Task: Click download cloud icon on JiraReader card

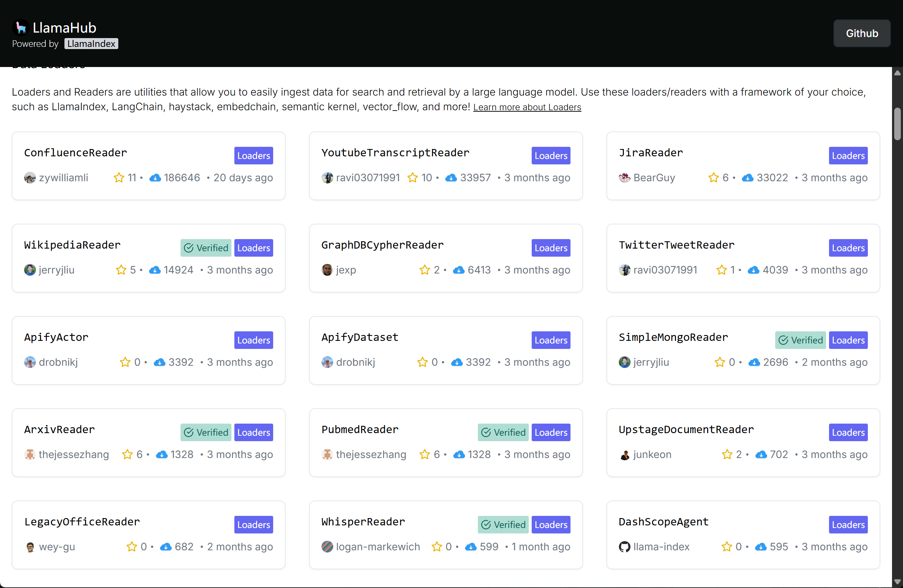Action: pyautogui.click(x=747, y=178)
